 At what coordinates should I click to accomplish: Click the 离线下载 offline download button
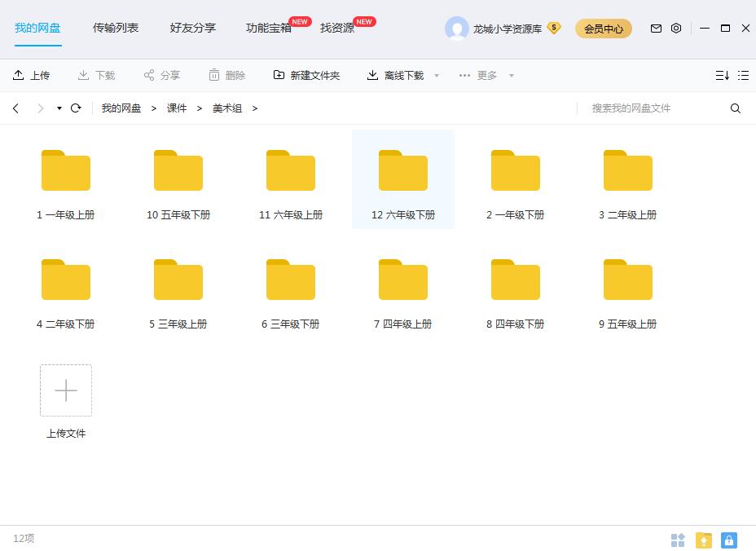[x=395, y=75]
